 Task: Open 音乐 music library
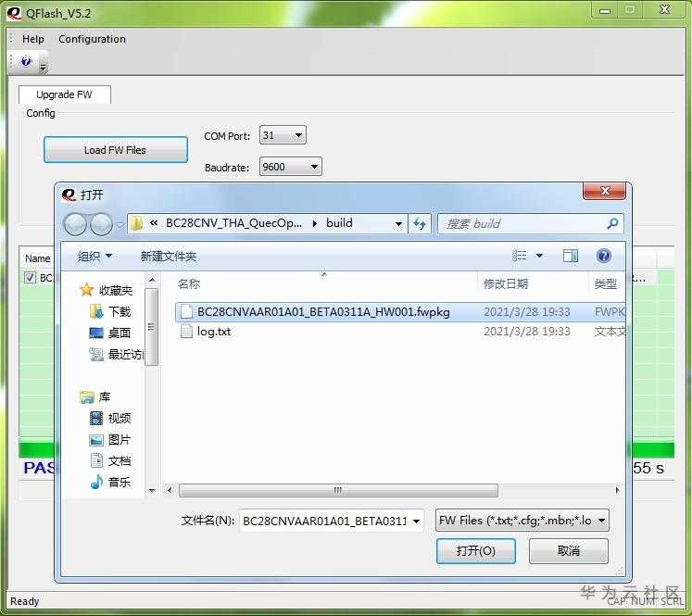point(110,482)
